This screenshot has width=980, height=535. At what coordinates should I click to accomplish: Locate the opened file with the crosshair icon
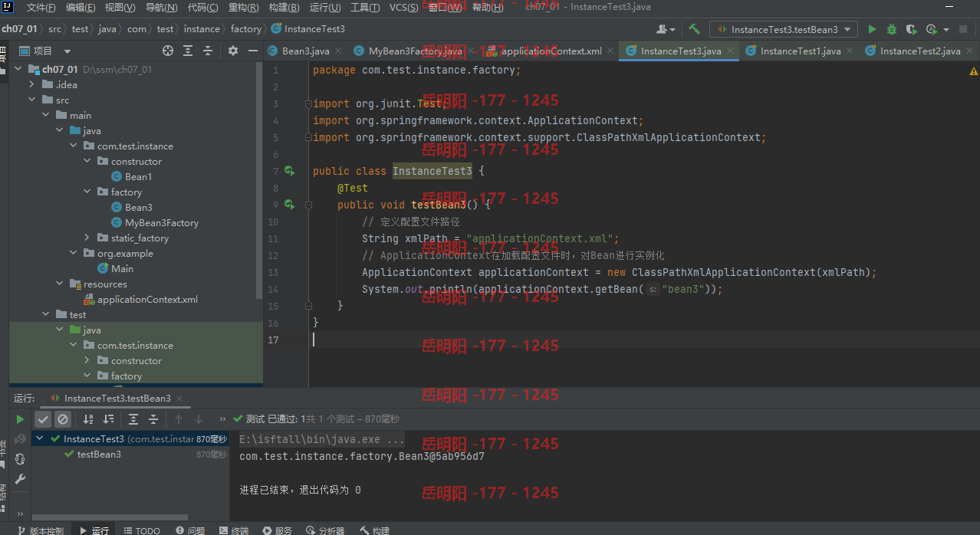click(168, 51)
